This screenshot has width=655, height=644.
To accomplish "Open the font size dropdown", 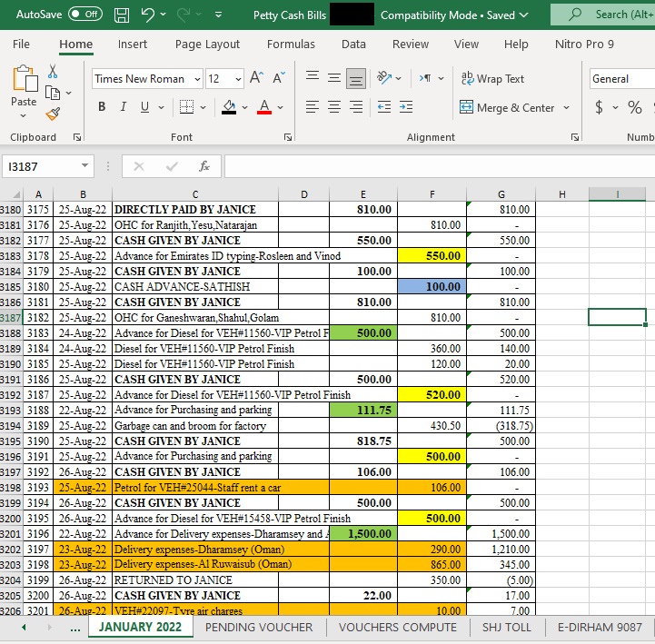I will [238, 79].
